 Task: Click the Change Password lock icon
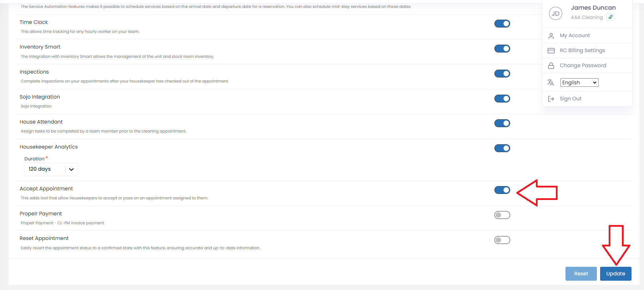551,66
